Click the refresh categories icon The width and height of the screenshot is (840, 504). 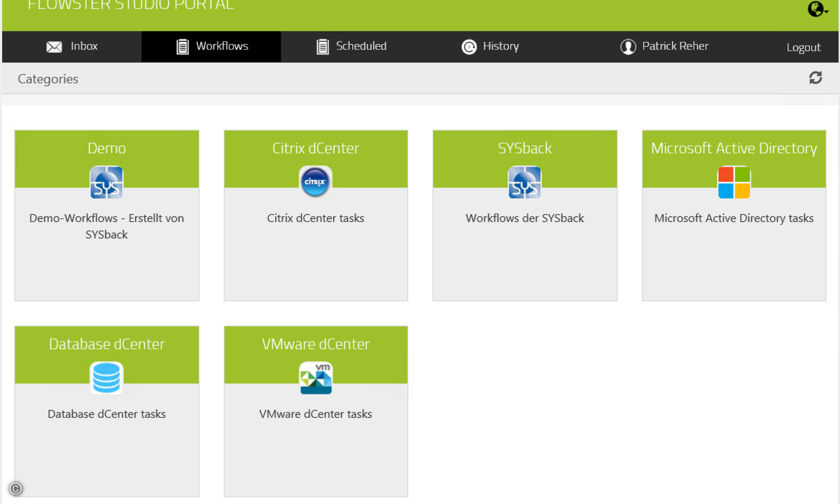(x=815, y=78)
